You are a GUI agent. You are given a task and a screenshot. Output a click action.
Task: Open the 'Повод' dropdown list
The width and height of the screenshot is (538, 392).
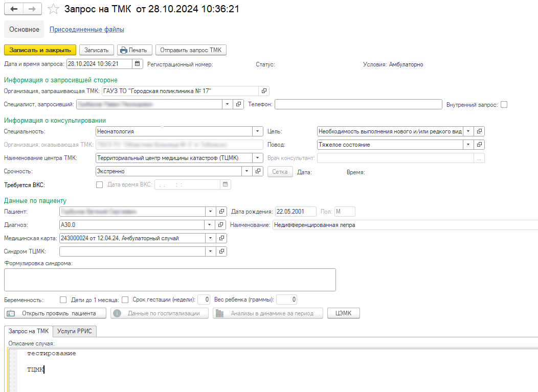pyautogui.click(x=468, y=145)
